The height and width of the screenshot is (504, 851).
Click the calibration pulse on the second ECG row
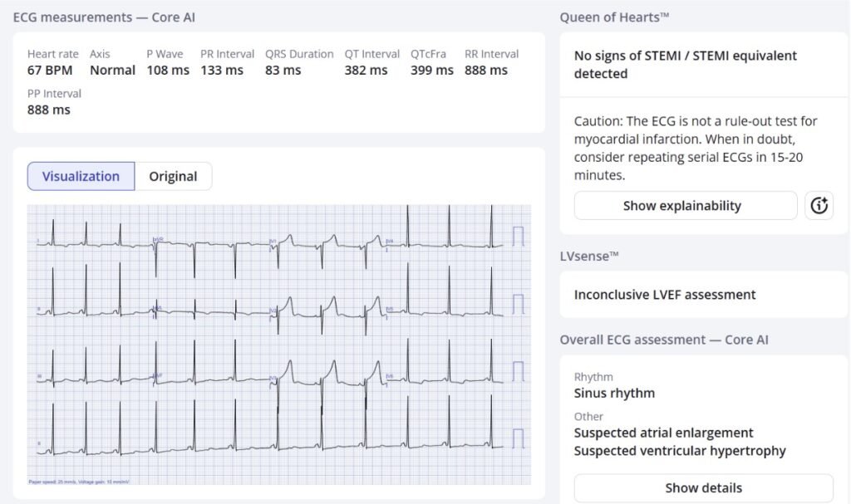(519, 304)
